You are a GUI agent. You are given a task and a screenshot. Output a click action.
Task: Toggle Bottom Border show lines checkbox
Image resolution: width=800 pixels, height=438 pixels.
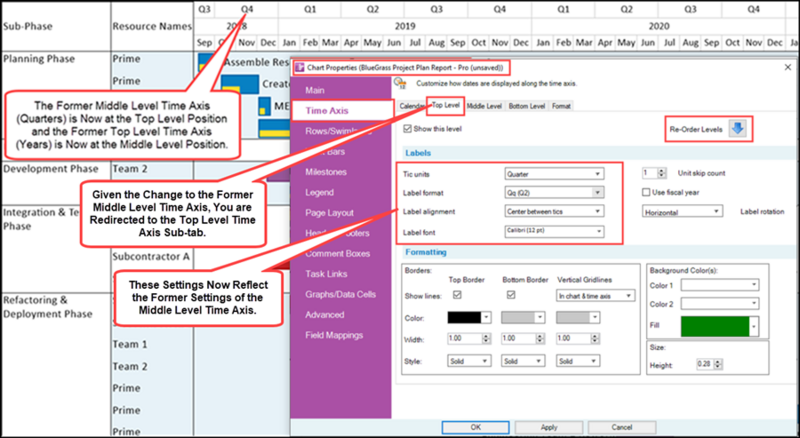tap(511, 295)
